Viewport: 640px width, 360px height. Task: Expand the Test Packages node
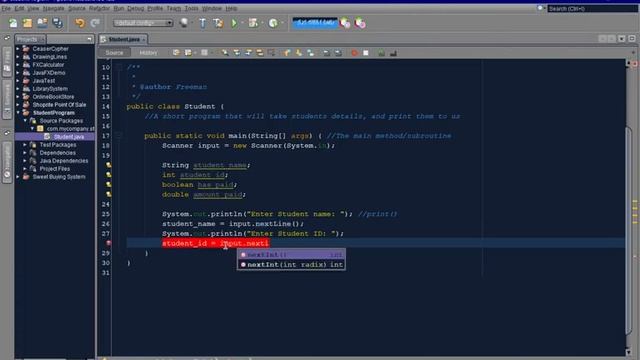pos(25,145)
